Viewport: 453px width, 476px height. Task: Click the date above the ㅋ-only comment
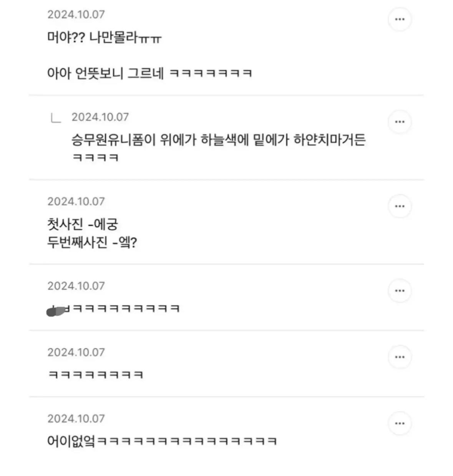pyautogui.click(x=76, y=352)
